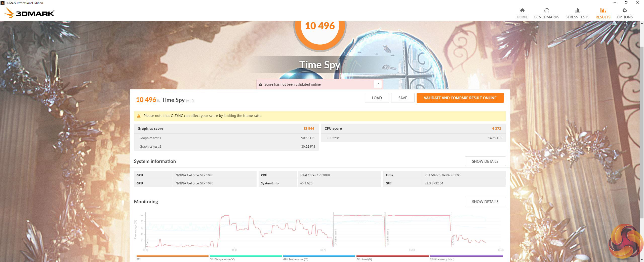Click the G-SYNC warning triangle icon
The image size is (644, 262).
pos(139,116)
